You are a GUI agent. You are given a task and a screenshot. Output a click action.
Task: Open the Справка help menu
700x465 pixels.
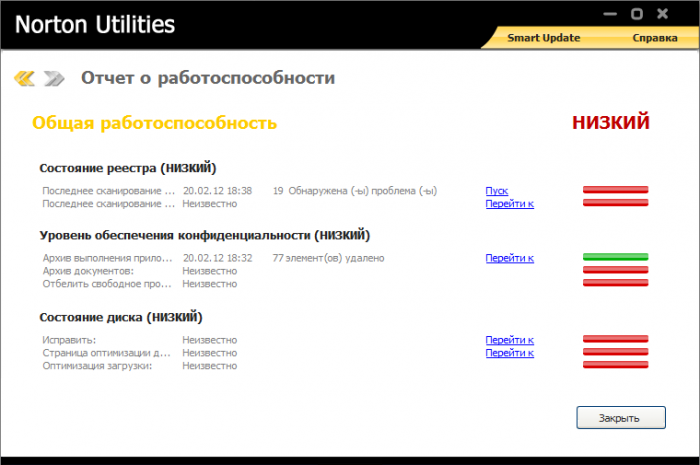coord(654,38)
